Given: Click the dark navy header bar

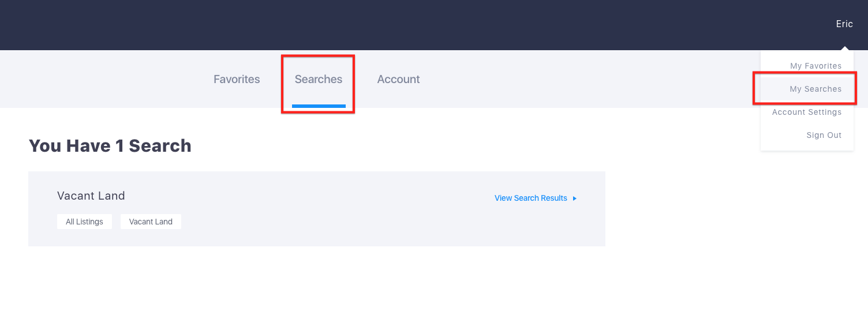Looking at the screenshot, I should [404, 25].
